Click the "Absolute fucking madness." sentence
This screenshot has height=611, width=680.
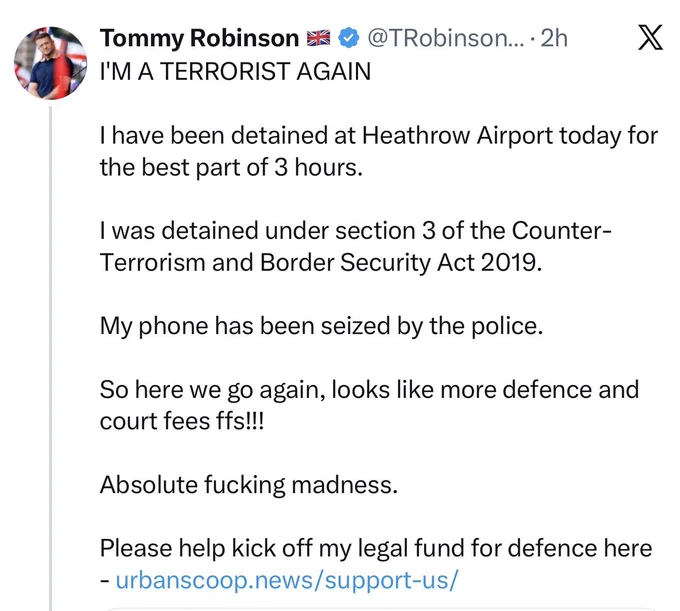click(249, 485)
